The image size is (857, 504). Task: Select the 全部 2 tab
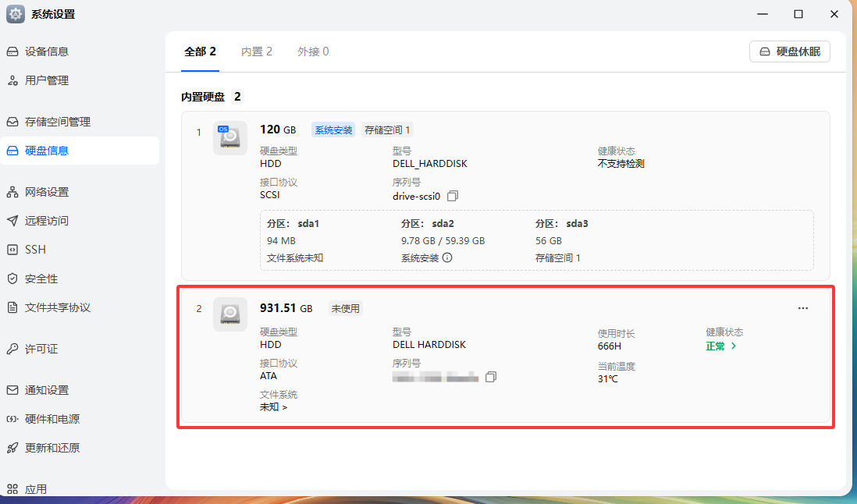coord(200,51)
